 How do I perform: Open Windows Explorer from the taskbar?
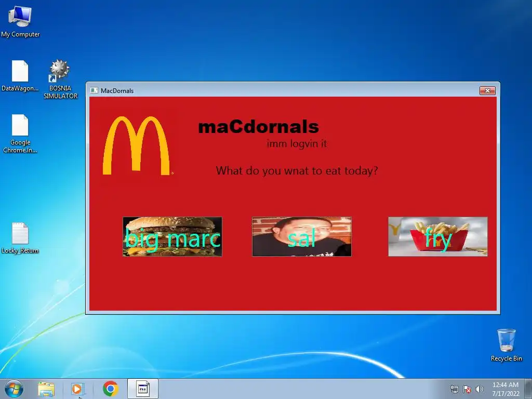[x=46, y=389]
